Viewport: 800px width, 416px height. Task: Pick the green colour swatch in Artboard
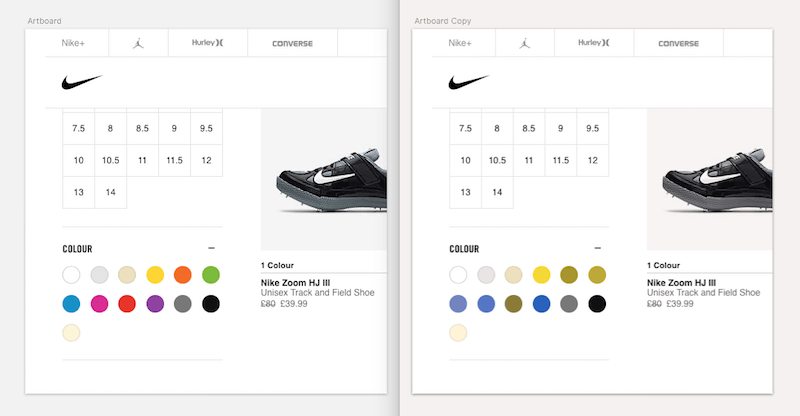point(211,275)
